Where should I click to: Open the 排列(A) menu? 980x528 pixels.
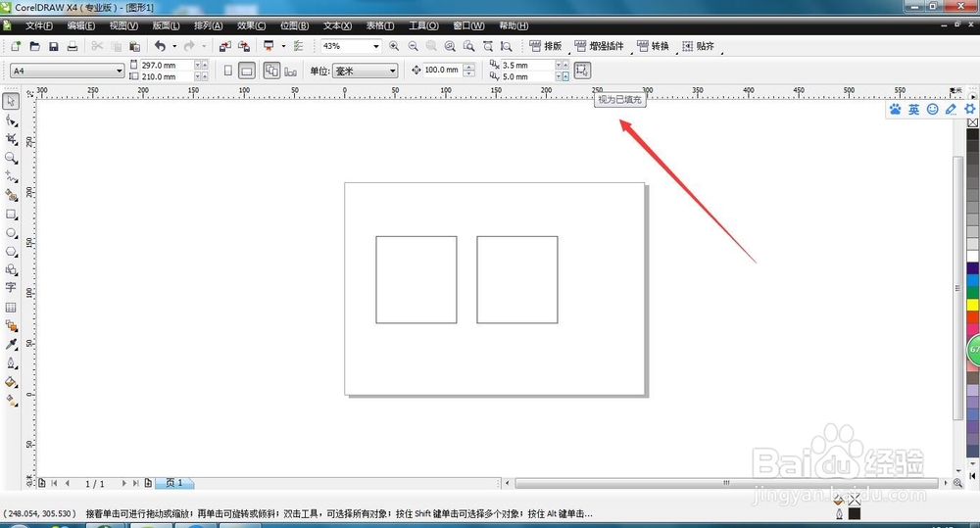208,25
